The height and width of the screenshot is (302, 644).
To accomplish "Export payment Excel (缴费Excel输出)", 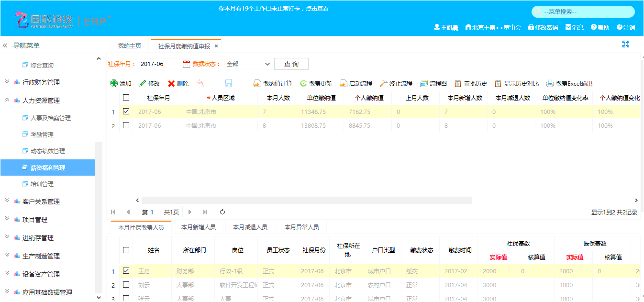I will pos(569,83).
